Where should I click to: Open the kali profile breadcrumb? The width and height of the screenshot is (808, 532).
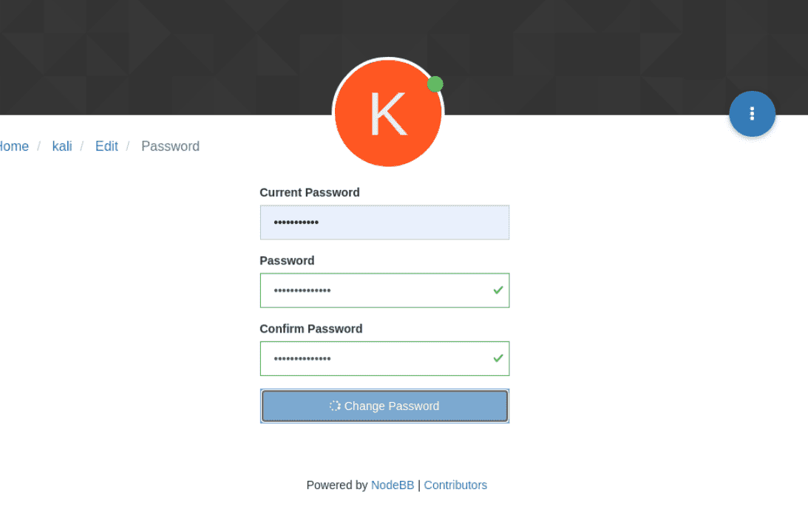click(62, 146)
